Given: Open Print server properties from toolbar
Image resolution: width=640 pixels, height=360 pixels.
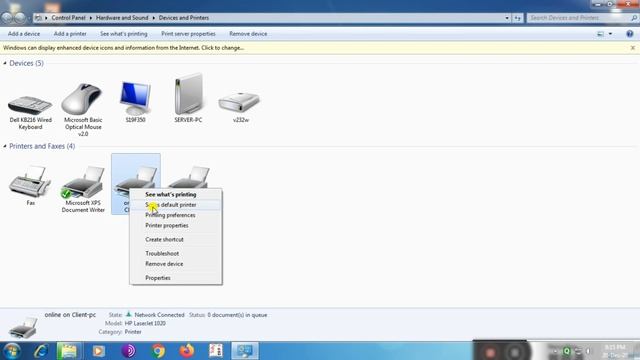Looking at the screenshot, I should pyautogui.click(x=188, y=34).
